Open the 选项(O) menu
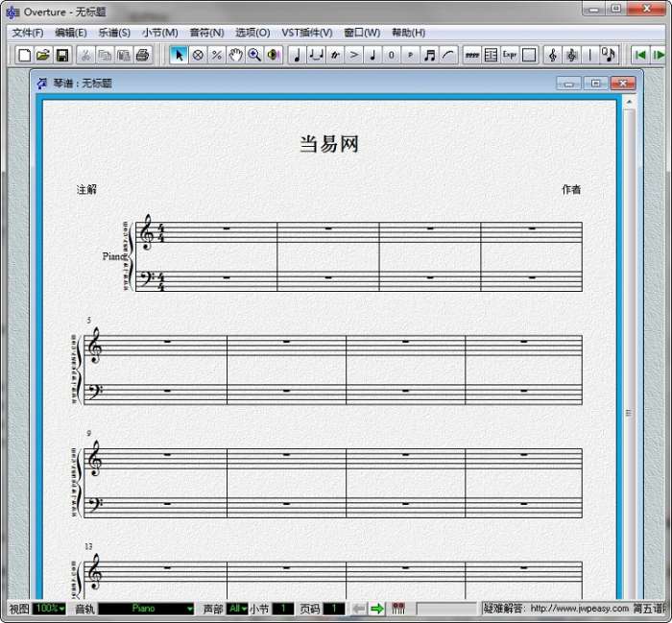The image size is (672, 623). 252,33
